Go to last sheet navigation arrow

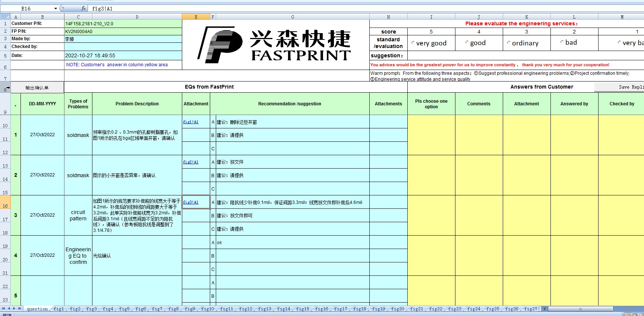[x=20, y=309]
